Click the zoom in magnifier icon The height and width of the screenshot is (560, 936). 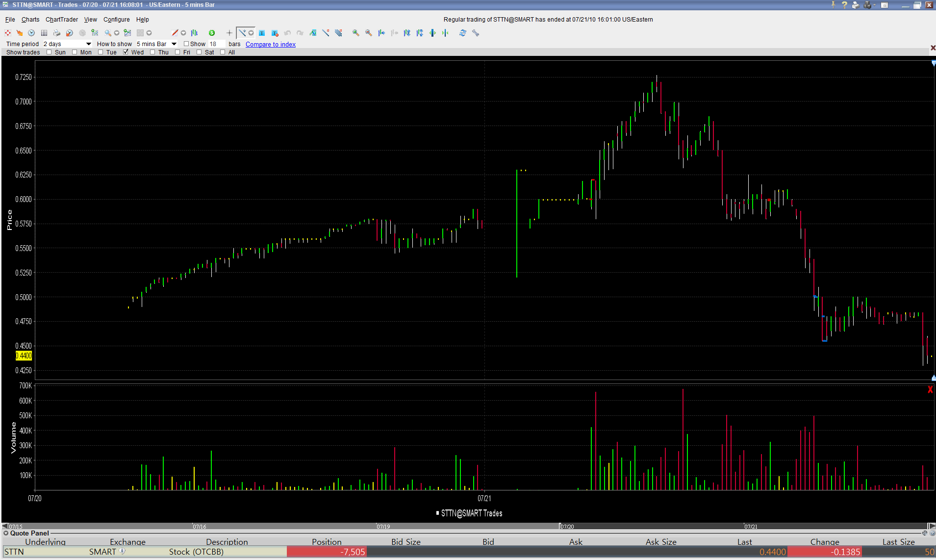click(x=355, y=33)
